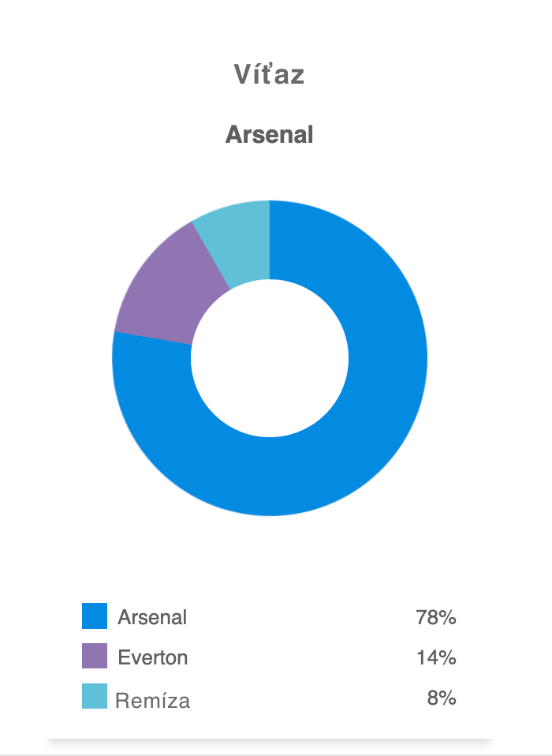Image resolution: width=552 pixels, height=756 pixels.
Task: Click the blue Arsenal legend color square
Action: click(x=95, y=616)
